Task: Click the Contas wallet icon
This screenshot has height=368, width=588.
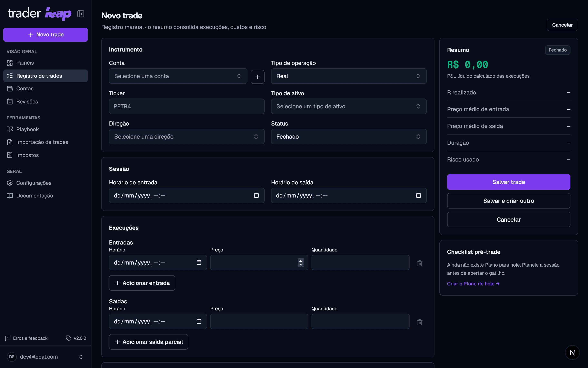Action: click(x=10, y=89)
